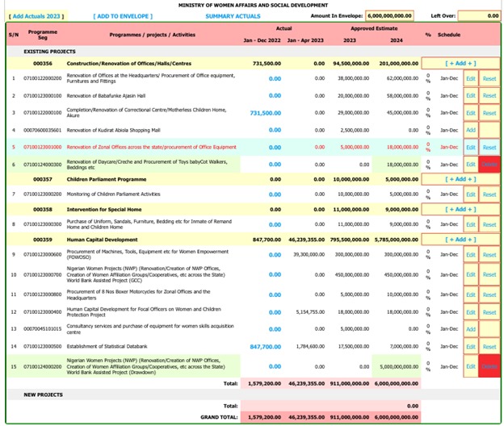This screenshot has height=426, width=504.
Task: Click the Jan - Dec 2022 column header
Action: click(262, 40)
